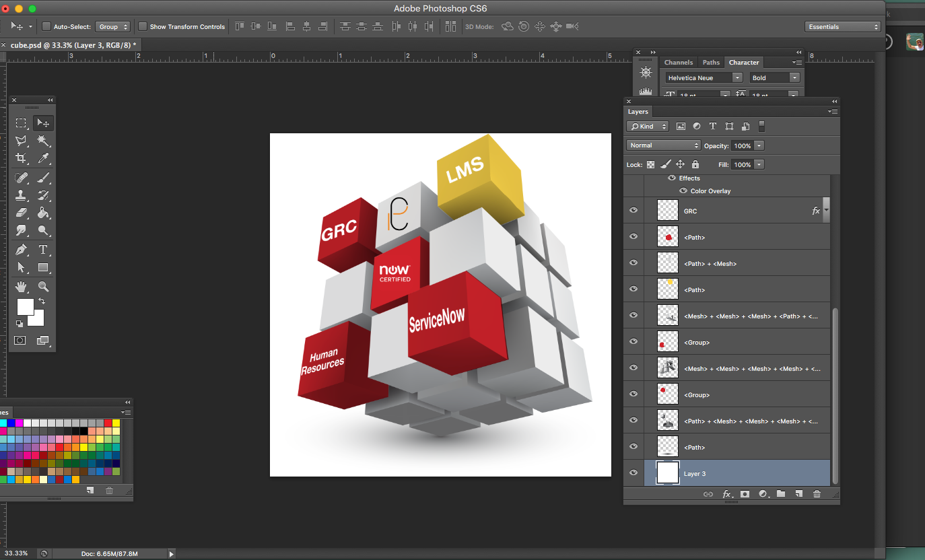Toggle lock transparent pixels
Viewport: 925px width, 560px height.
tap(651, 164)
